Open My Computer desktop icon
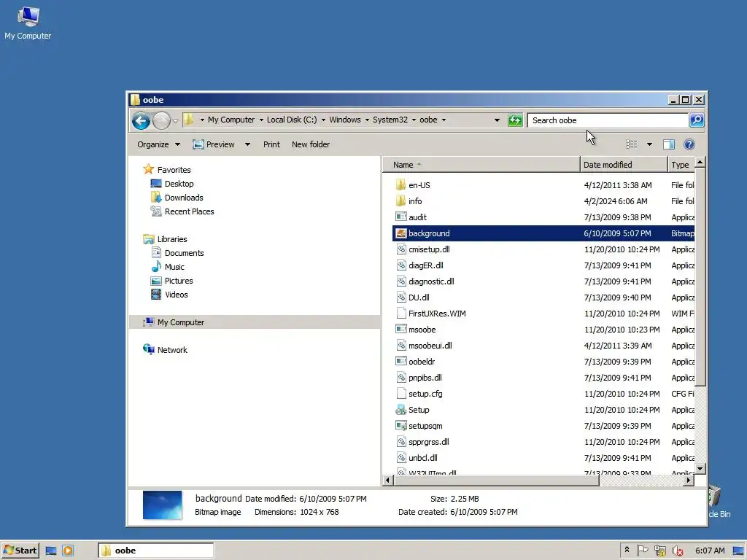747x560 pixels. pyautogui.click(x=28, y=23)
